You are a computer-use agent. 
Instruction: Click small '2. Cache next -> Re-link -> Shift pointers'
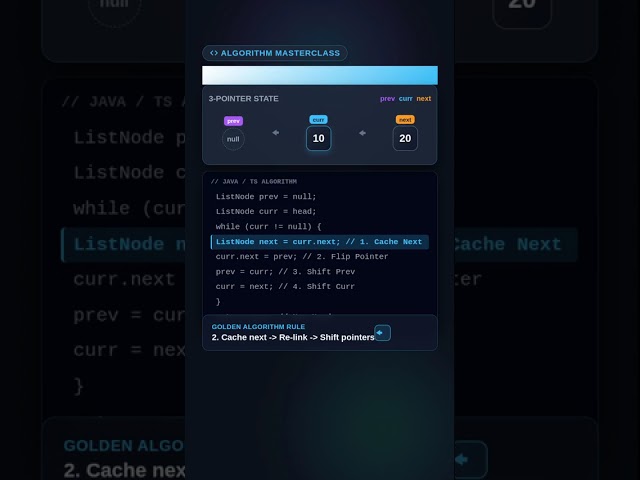293,338
